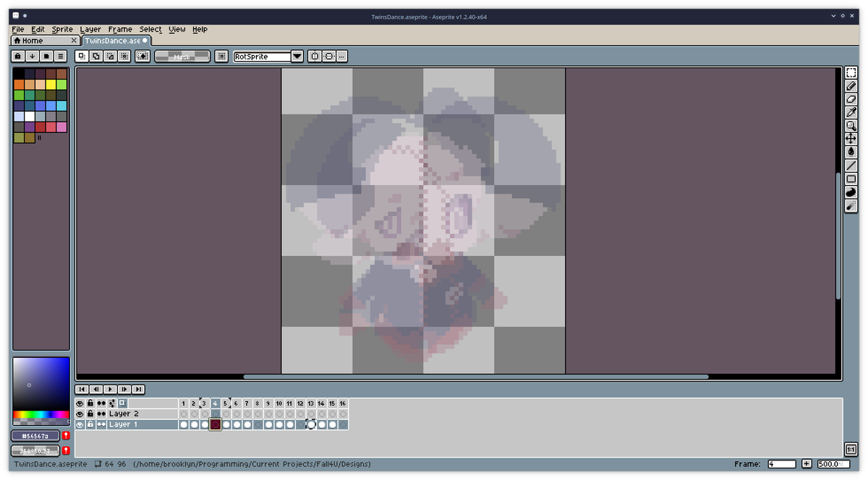Click the edit palette lock icon

(19, 56)
